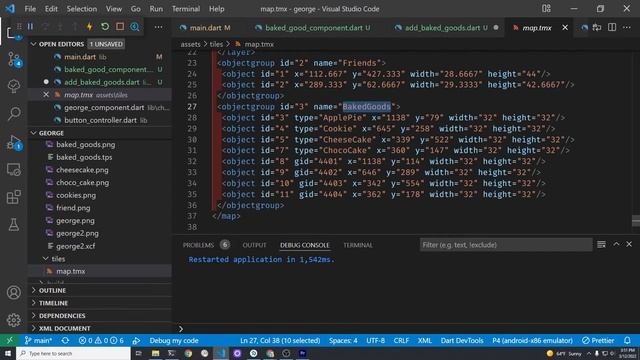Viewport: 640px width, 360px height.
Task: Expand the Dependencies section
Action: pyautogui.click(x=62, y=316)
